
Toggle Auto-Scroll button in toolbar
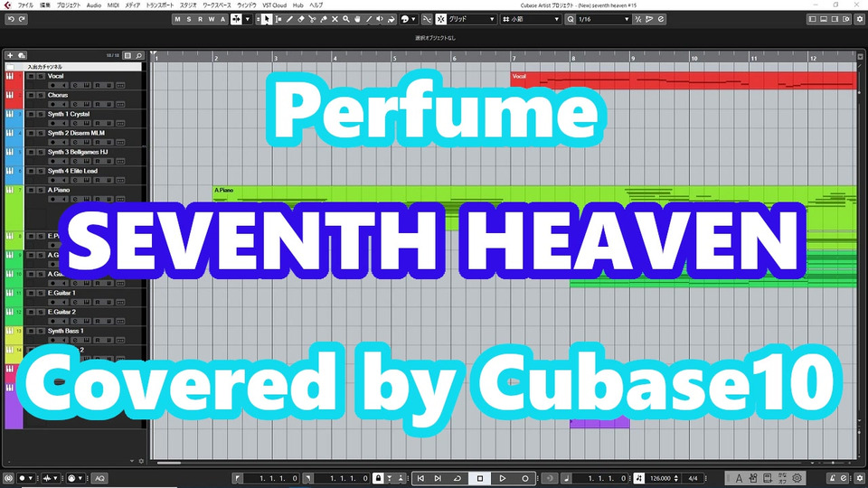[236, 19]
